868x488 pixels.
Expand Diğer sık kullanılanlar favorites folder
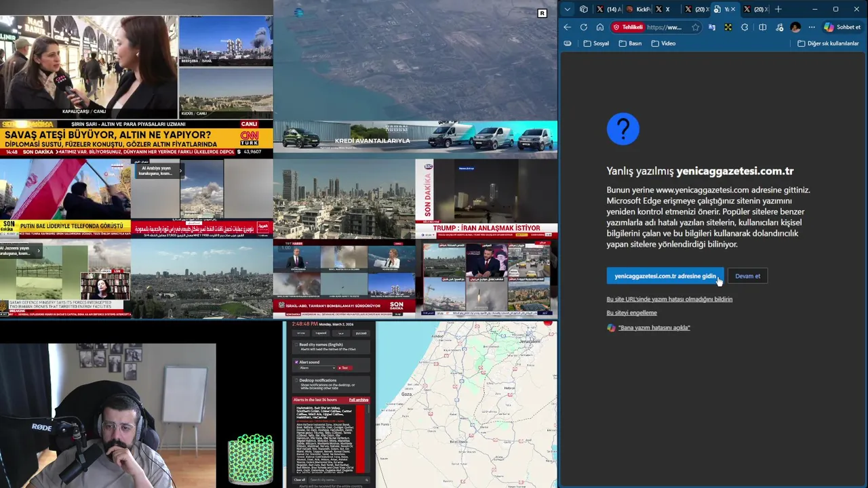pos(828,43)
